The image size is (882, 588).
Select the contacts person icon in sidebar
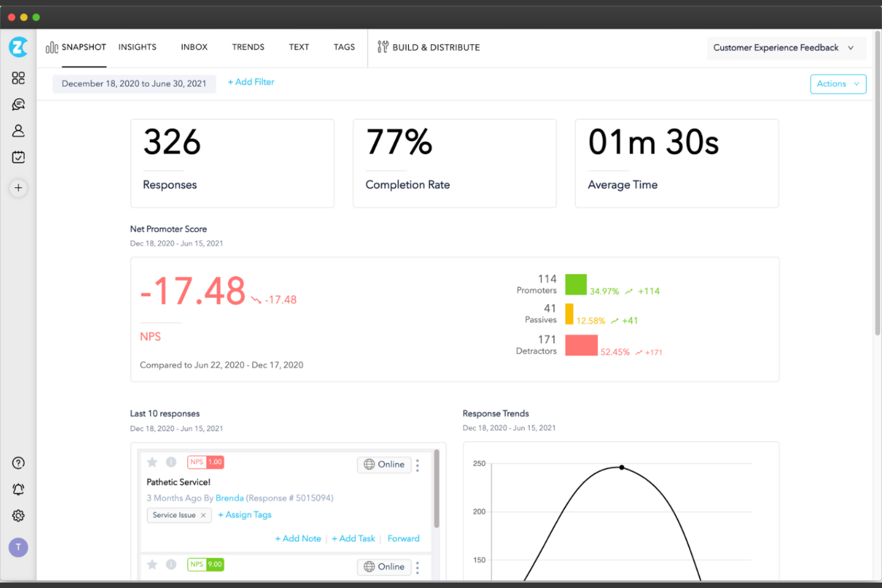coord(18,130)
